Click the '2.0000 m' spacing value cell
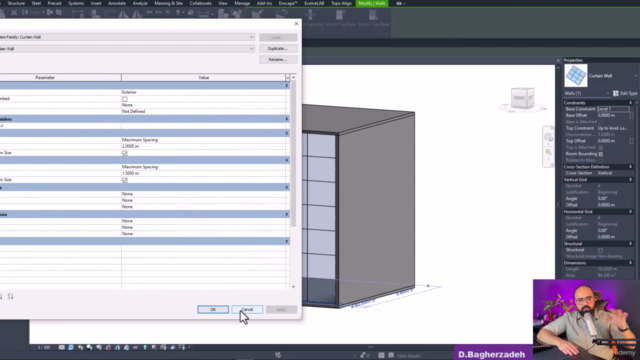This screenshot has height=360, width=640. coord(204,146)
